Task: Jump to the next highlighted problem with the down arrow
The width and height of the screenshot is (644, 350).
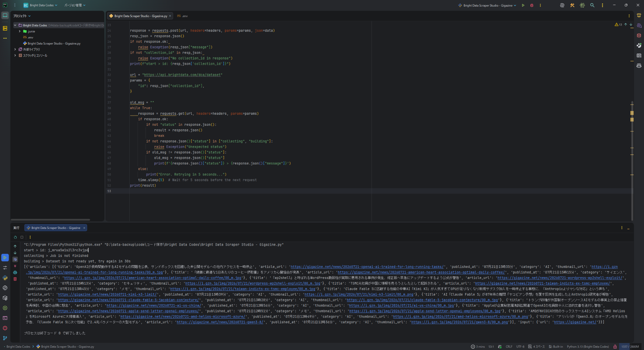Action: tap(631, 25)
